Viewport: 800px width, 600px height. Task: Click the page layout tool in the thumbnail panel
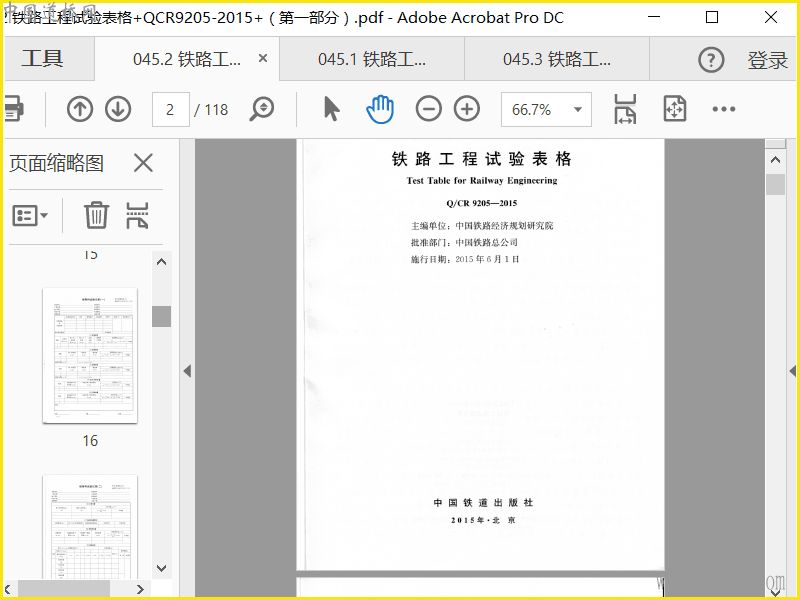pos(137,215)
